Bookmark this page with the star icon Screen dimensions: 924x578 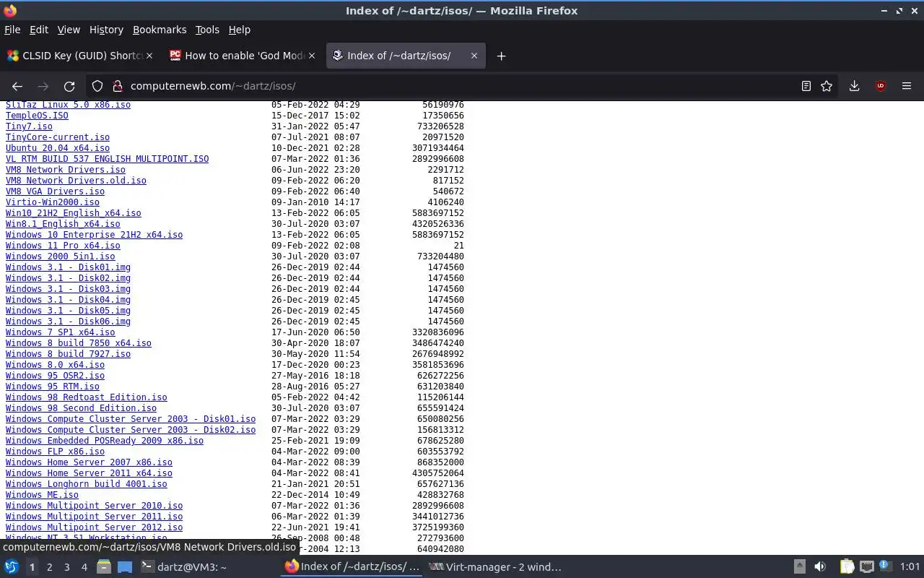pos(827,86)
